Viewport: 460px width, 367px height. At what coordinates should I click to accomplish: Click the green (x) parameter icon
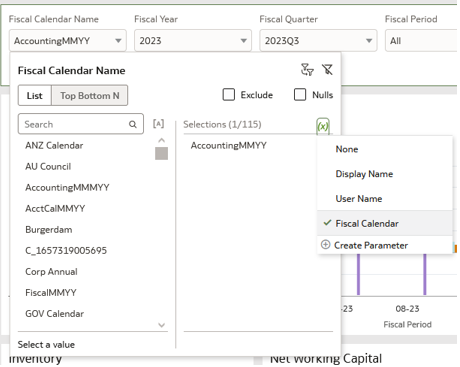(323, 126)
